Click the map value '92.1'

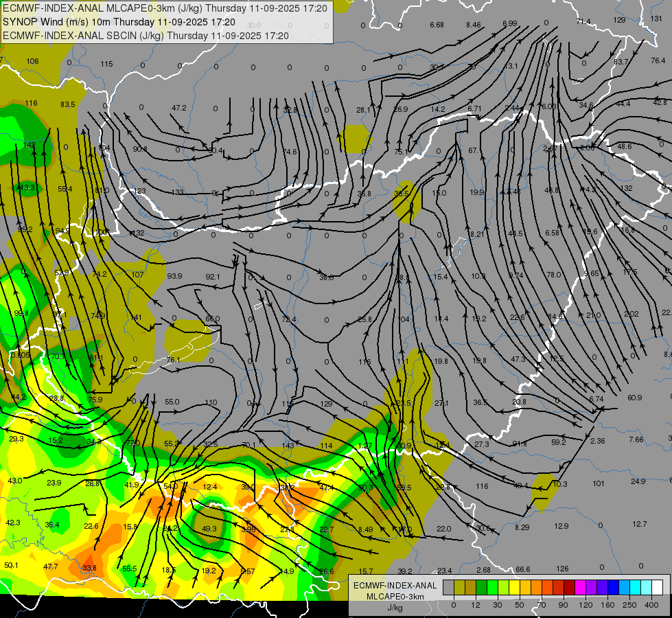tap(213, 277)
